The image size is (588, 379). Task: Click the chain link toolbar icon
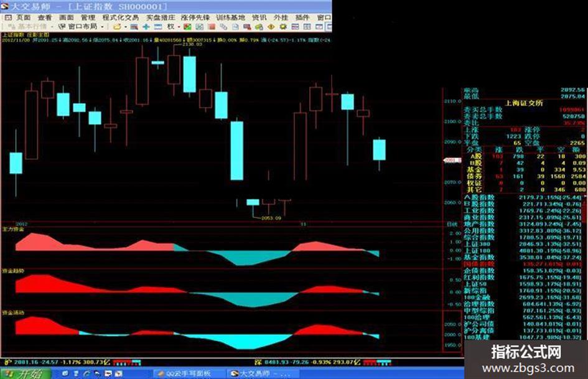point(223,27)
